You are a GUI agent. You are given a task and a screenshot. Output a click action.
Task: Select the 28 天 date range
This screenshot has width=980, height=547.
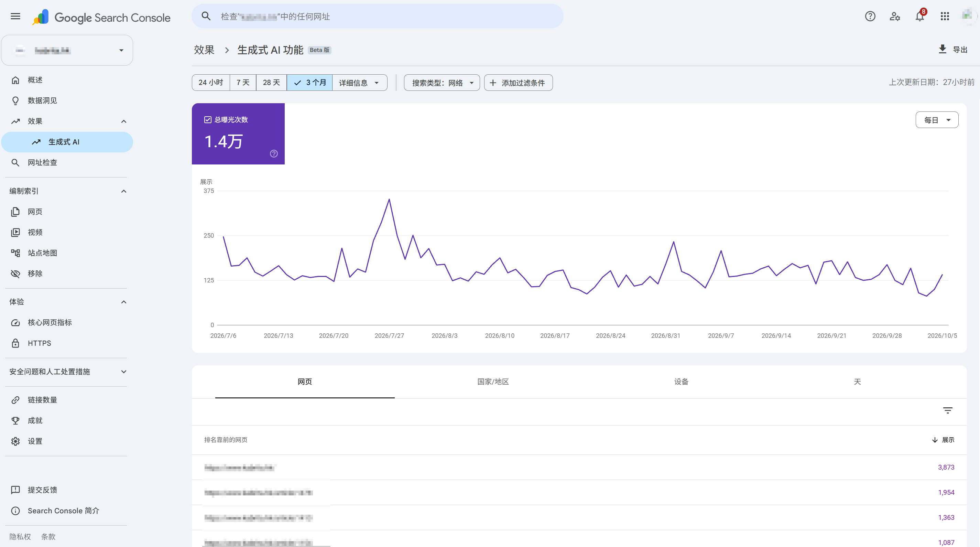coord(271,83)
